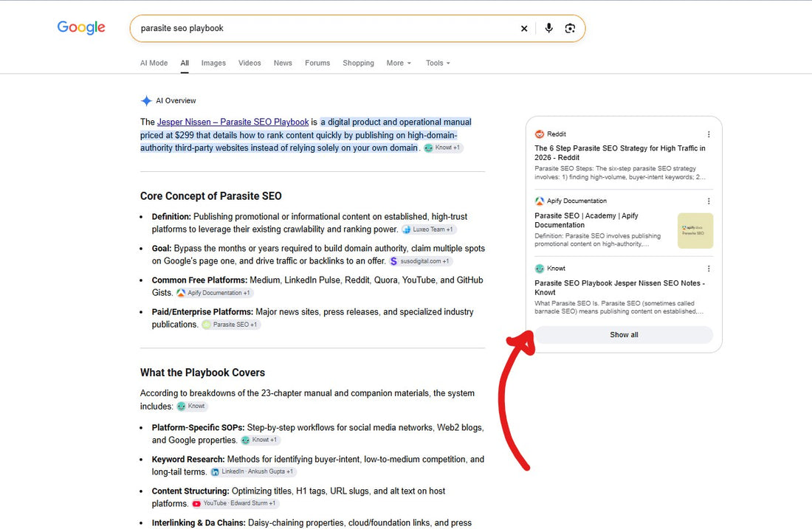812x529 pixels.
Task: Open Jesper Nissen – Parasite SEO Playbook link
Action: tap(233, 122)
